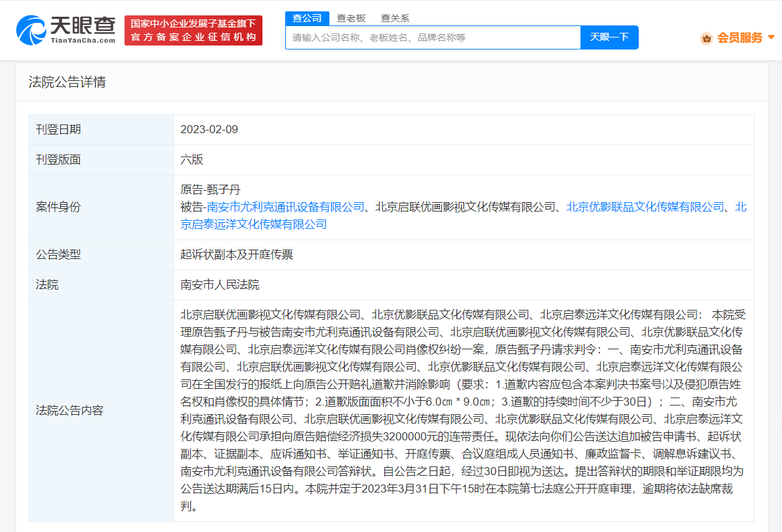
Task: Click the 法院公告详情 section heading
Action: click(67, 82)
